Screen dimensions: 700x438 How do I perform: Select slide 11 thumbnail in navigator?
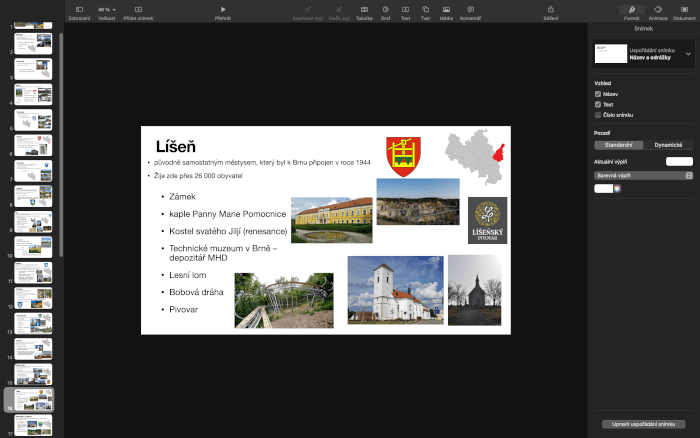(33, 272)
